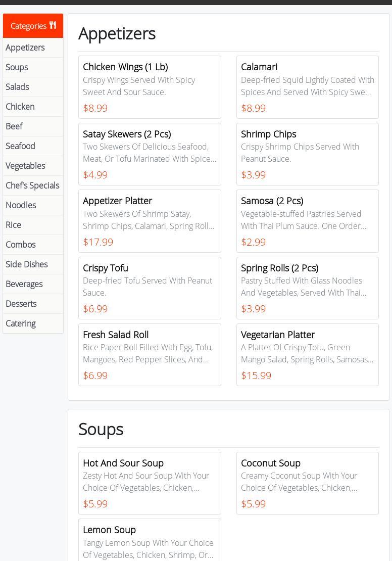
Task: Select the Calamari menu item
Action: 307,87
